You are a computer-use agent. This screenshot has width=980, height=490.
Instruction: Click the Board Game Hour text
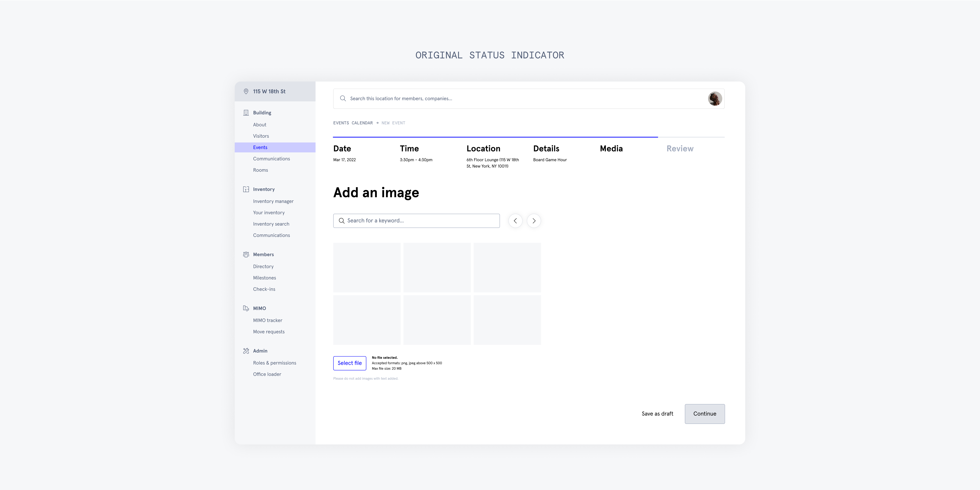(x=550, y=160)
